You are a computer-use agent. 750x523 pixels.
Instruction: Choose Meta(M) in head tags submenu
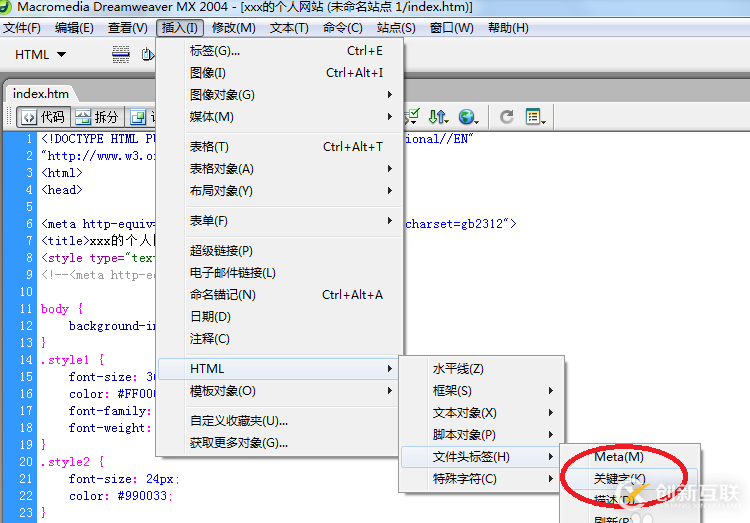point(629,457)
